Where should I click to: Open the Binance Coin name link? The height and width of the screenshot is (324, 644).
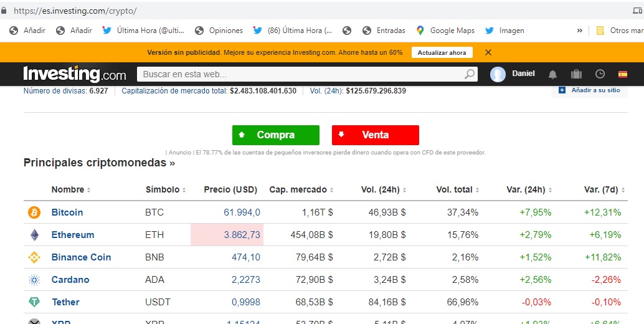[81, 257]
